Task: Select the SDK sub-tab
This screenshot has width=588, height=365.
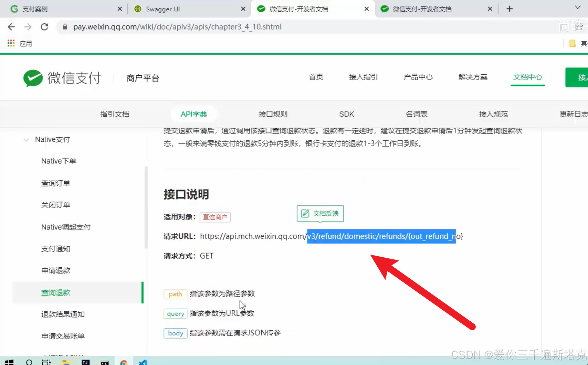Action: tap(347, 114)
